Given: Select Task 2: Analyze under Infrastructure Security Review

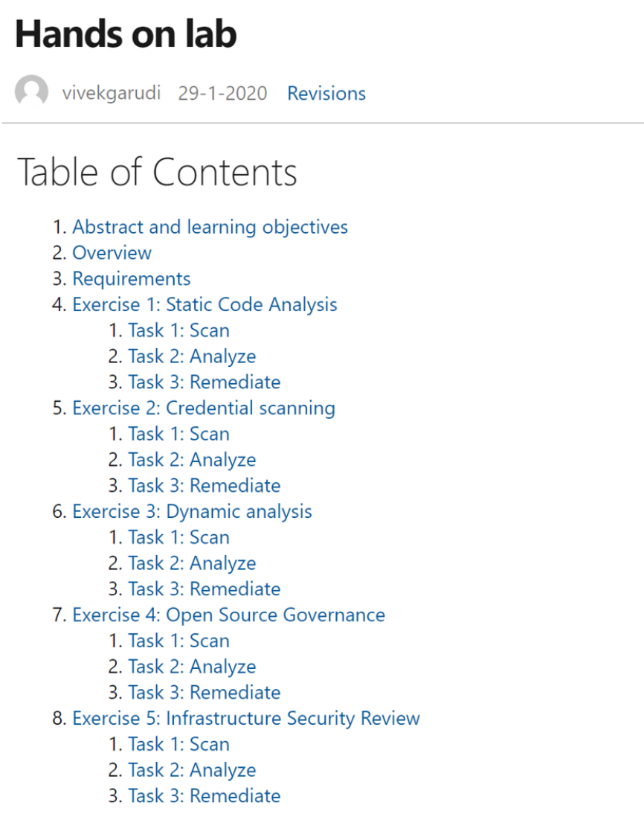Looking at the screenshot, I should pyautogui.click(x=193, y=770).
